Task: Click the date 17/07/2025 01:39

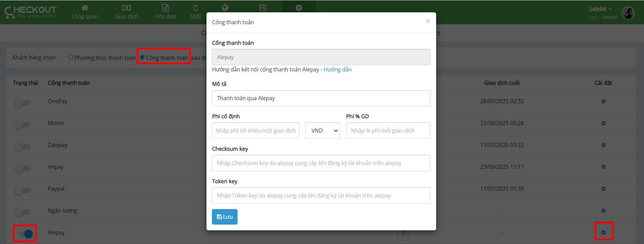Action: (x=502, y=189)
